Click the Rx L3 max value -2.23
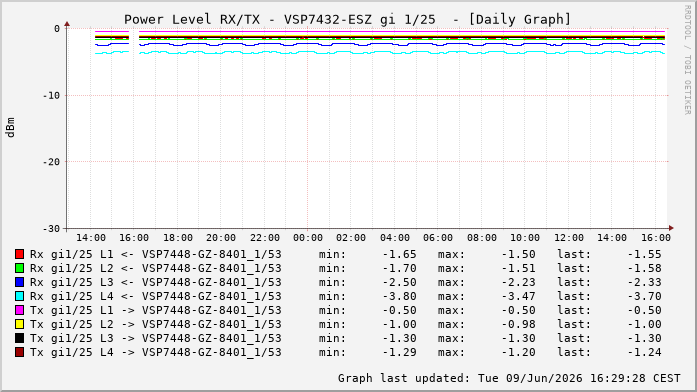 [518, 282]
